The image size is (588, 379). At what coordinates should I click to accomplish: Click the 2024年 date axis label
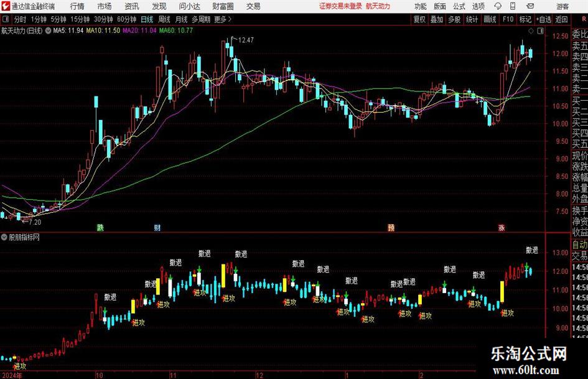coord(12,375)
